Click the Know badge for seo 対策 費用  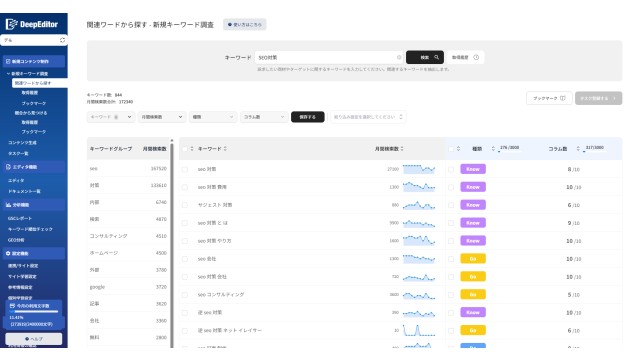(x=473, y=187)
